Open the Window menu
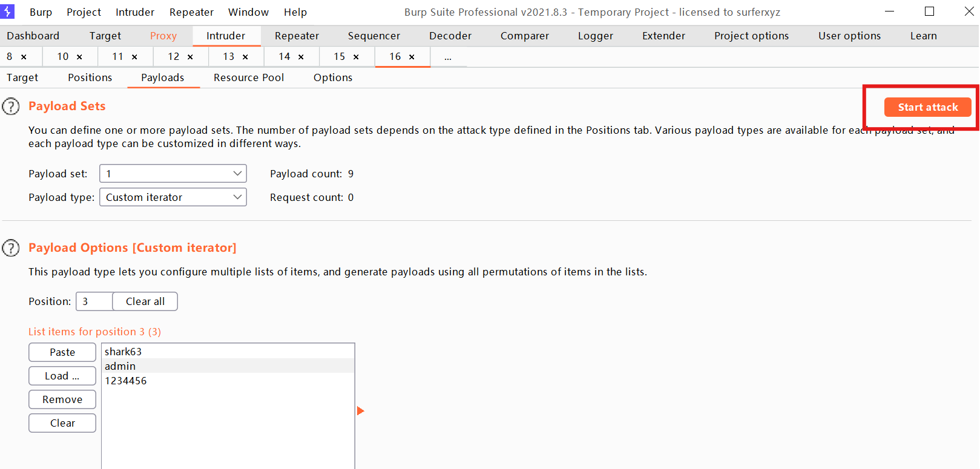This screenshot has width=980, height=469. (x=248, y=12)
